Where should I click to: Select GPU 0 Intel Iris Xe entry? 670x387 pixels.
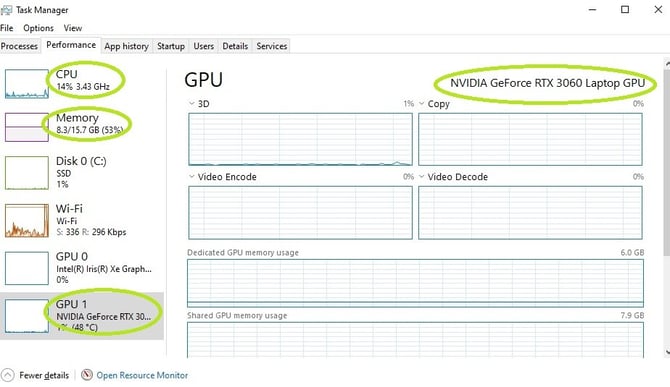[x=82, y=268]
